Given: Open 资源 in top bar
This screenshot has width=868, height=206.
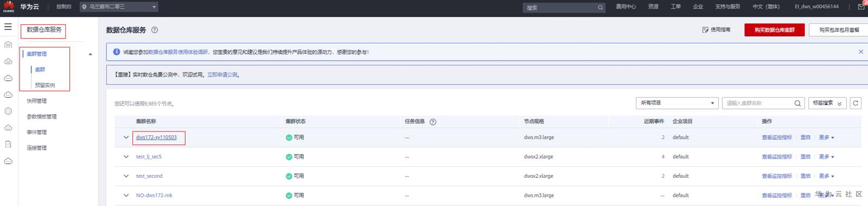Looking at the screenshot, I should pos(653,7).
